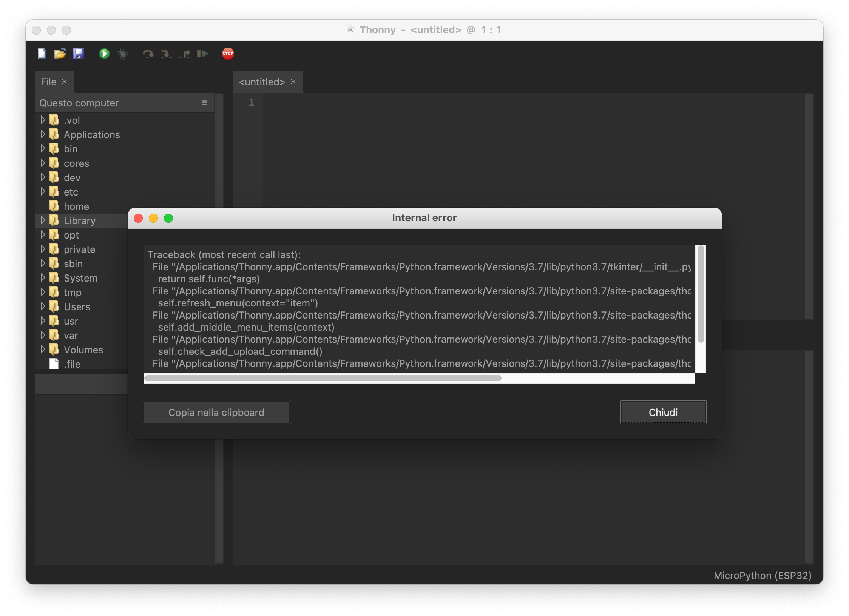
Task: Select the home folder row
Action: click(x=125, y=206)
